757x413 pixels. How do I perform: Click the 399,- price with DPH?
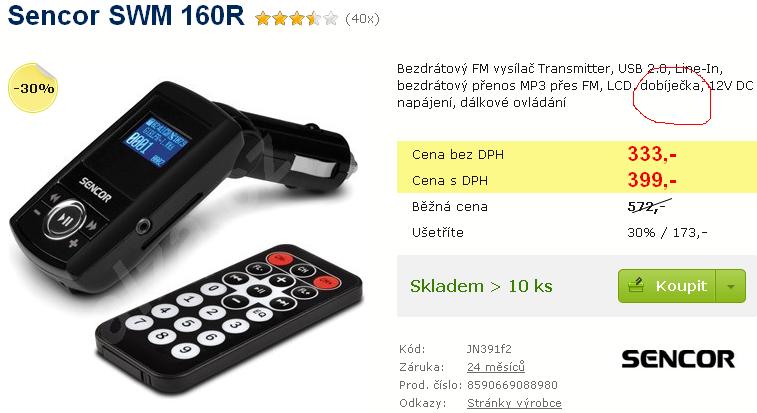point(652,180)
